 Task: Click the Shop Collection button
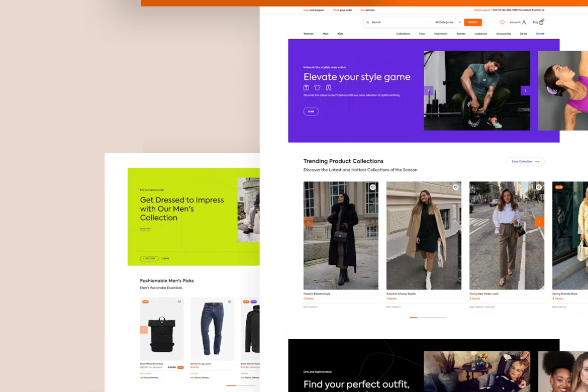(x=525, y=162)
